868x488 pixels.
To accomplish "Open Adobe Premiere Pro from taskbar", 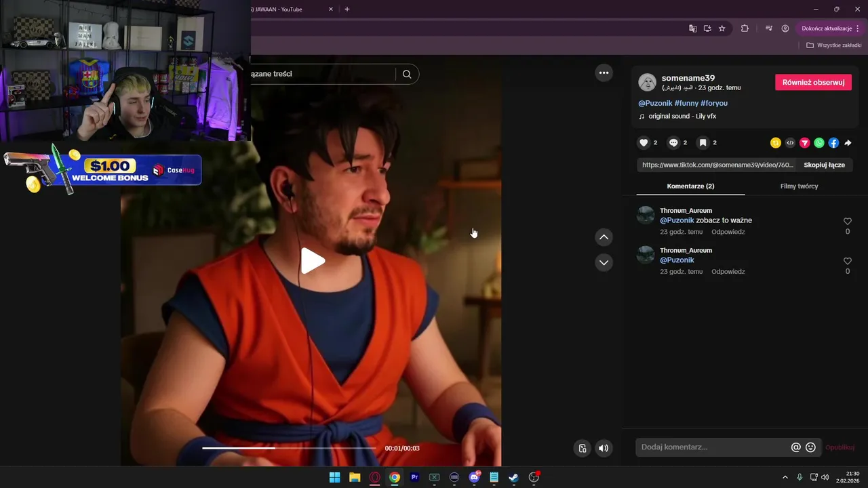I will point(414,477).
